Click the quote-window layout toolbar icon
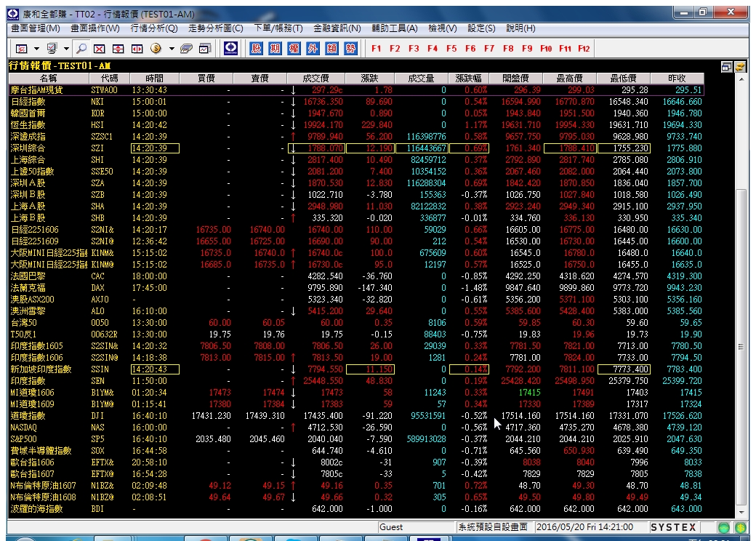 coord(22,49)
